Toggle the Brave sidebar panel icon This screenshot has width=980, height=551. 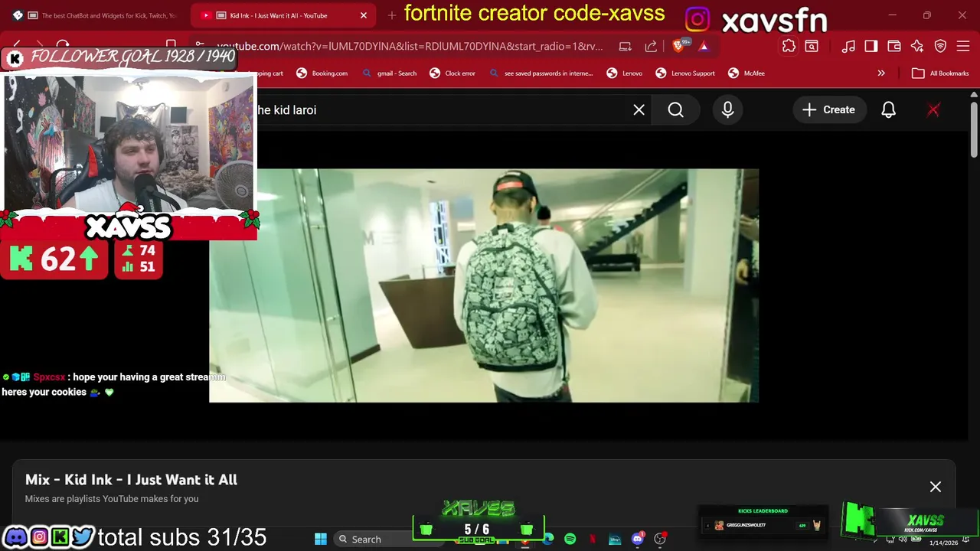(871, 47)
